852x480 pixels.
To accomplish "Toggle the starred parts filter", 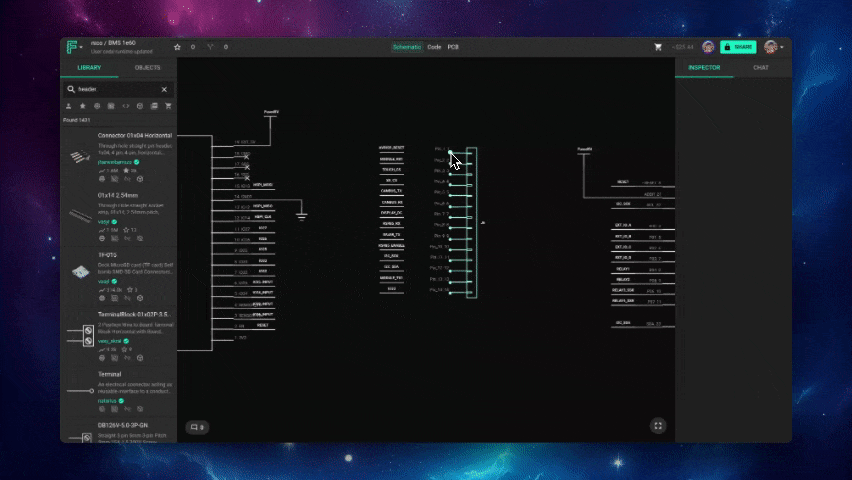I will tap(83, 106).
